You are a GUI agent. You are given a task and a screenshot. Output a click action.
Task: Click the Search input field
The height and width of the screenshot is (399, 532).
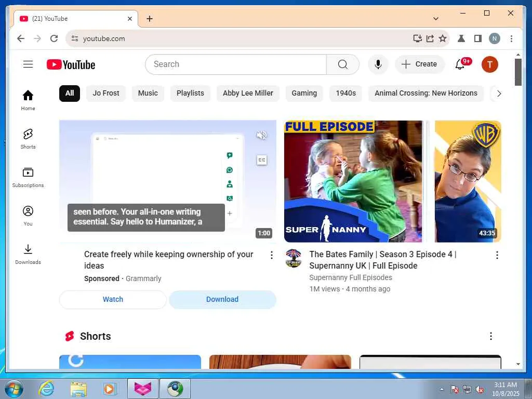pos(236,64)
